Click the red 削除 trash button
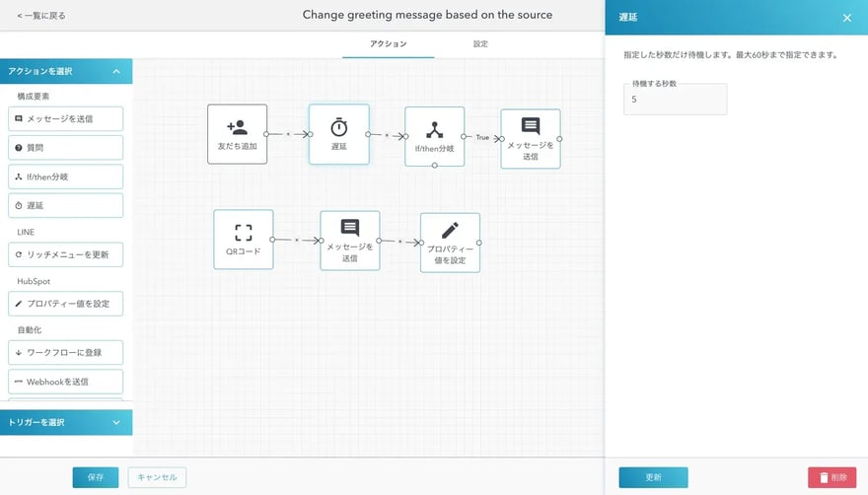Viewport: 868px width, 495px height. point(832,477)
